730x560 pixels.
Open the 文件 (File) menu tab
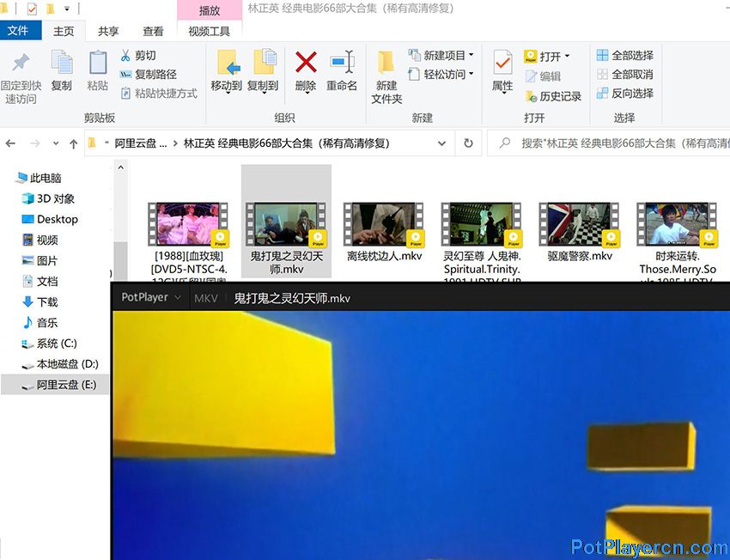18,31
